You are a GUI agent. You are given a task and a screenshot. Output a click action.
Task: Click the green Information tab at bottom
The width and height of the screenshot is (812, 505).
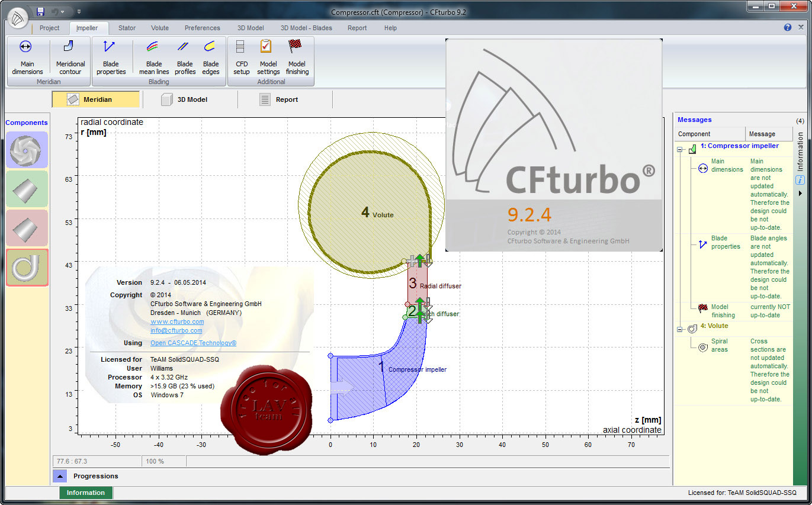[86, 493]
